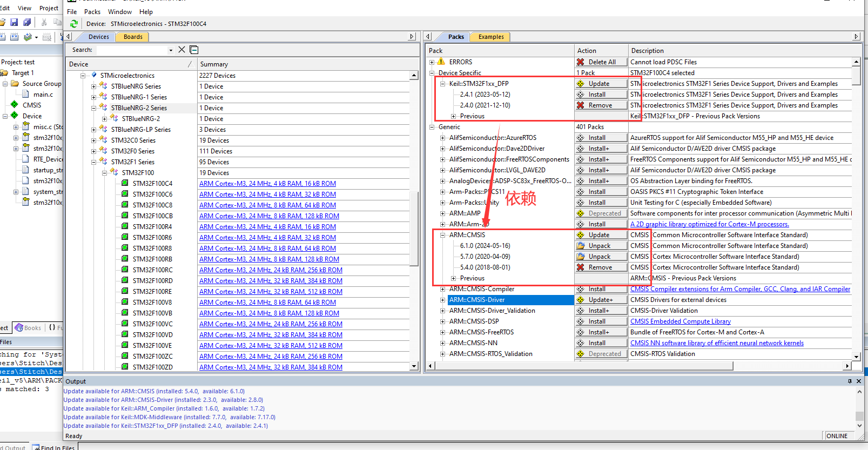The image size is (868, 450).
Task: Click the STMicroelectronics vendor icon
Action: pyautogui.click(x=95, y=75)
